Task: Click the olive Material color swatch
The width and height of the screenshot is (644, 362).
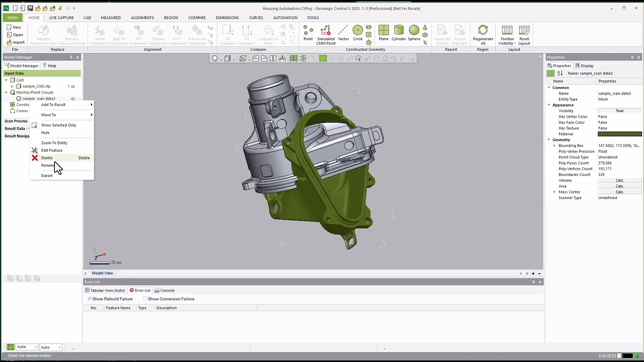Action: (619, 134)
